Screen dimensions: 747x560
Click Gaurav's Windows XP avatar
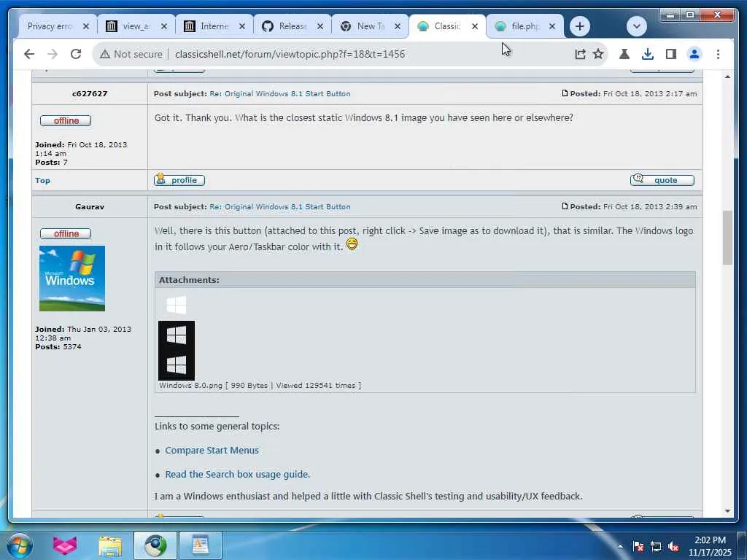(72, 278)
